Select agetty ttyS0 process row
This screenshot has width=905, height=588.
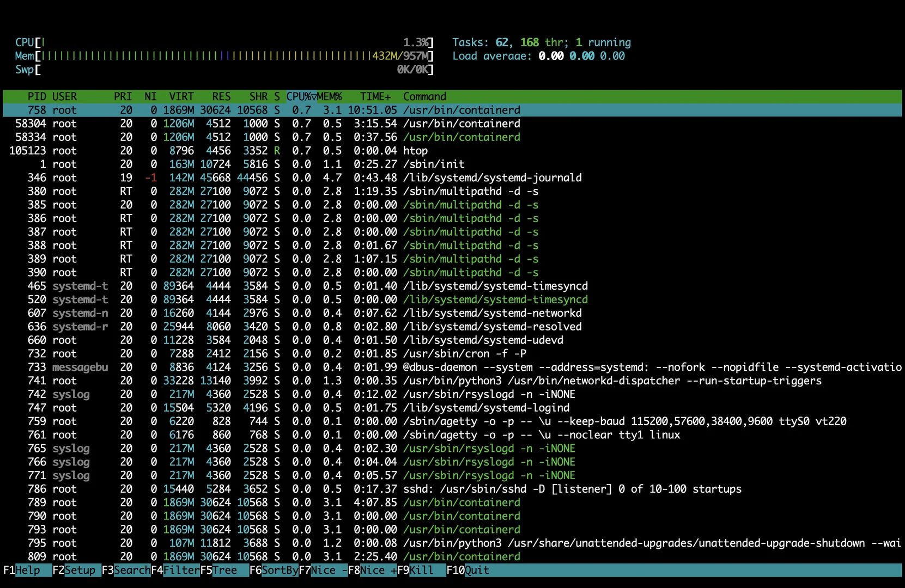(452, 421)
